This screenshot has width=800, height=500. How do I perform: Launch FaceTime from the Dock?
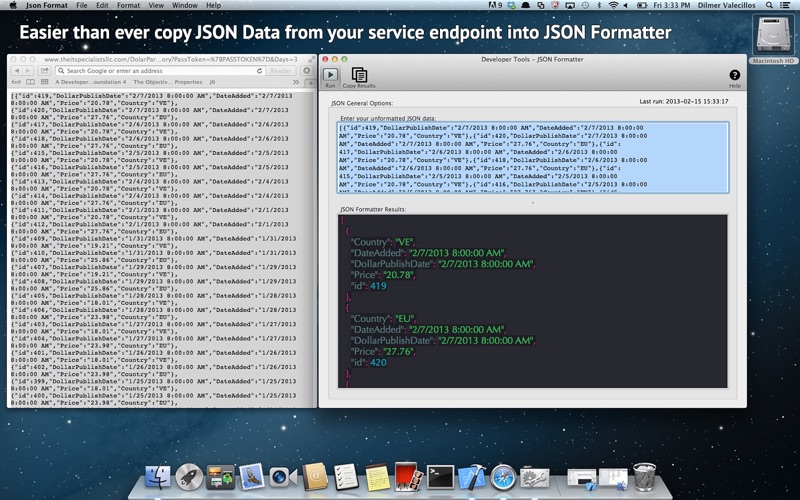point(283,477)
